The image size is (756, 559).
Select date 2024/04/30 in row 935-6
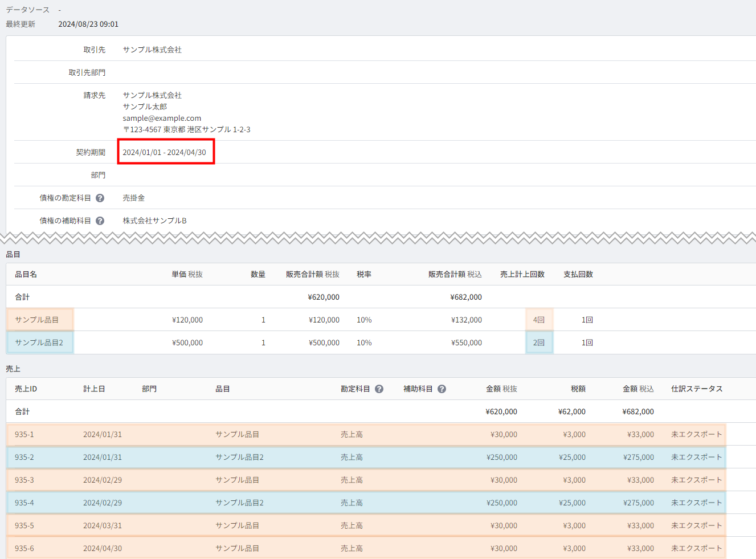tap(103, 548)
